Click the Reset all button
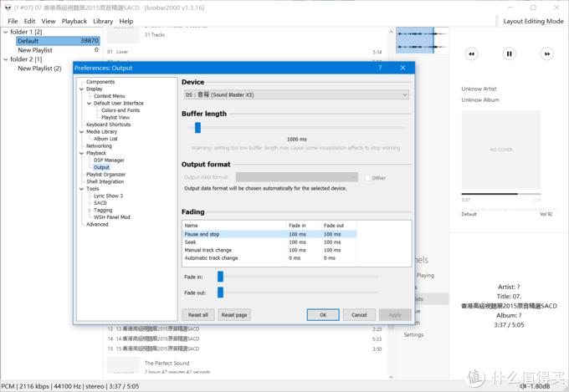The width and height of the screenshot is (569, 392). (x=198, y=315)
